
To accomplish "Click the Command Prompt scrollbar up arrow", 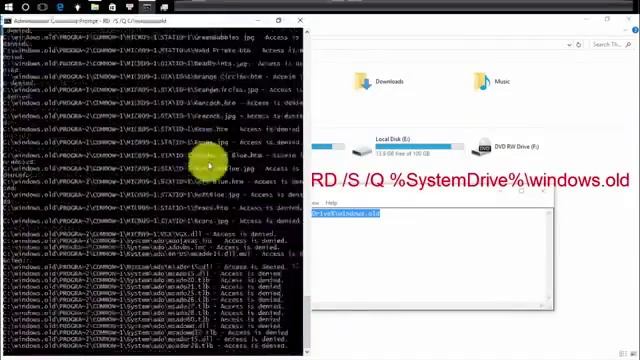I will [x=307, y=32].
